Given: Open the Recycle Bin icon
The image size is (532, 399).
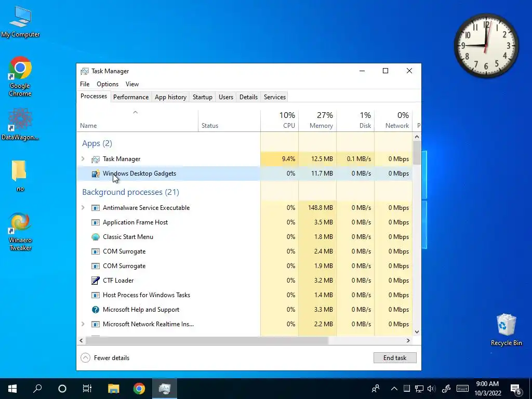Looking at the screenshot, I should (x=506, y=330).
